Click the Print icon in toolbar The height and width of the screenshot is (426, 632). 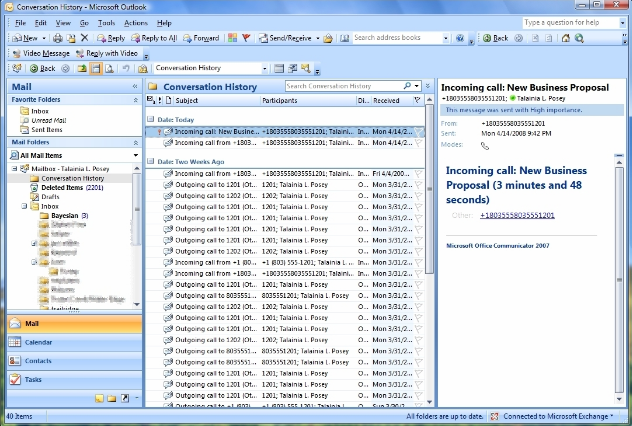click(x=58, y=38)
